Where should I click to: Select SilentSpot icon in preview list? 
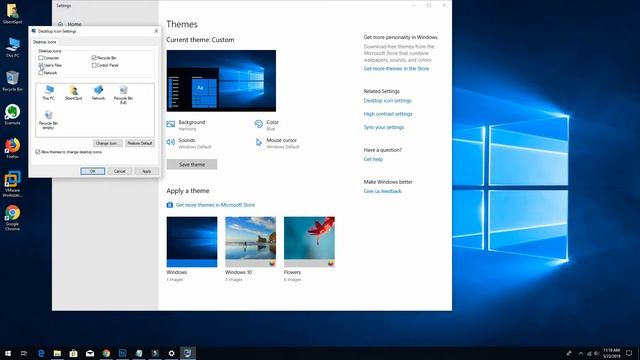tap(73, 93)
